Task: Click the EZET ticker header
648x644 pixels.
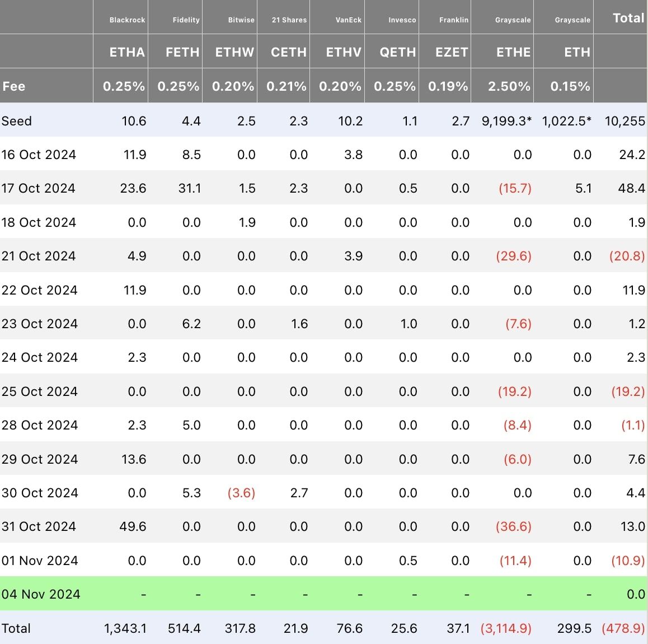Action: (x=451, y=52)
